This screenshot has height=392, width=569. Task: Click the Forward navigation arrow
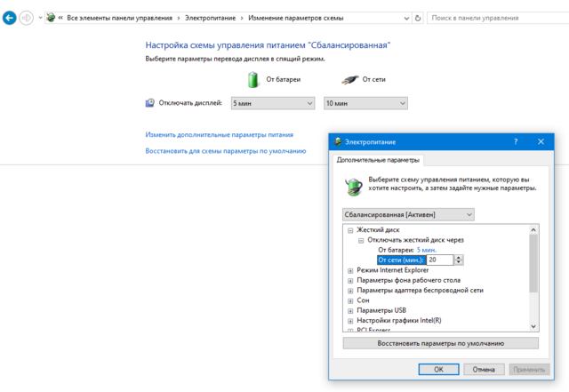click(27, 17)
